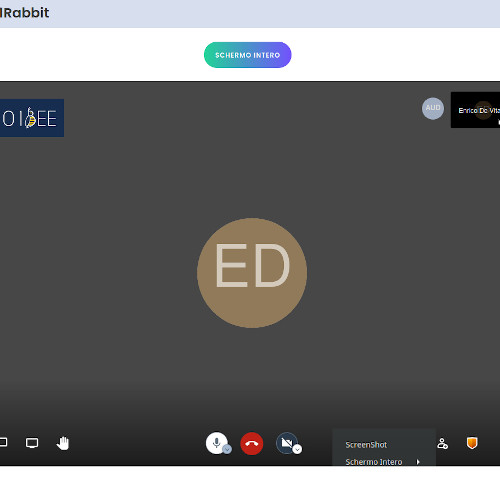This screenshot has height=500, width=500.
Task: Expand the microphone audio settings arrow
Action: click(227, 449)
